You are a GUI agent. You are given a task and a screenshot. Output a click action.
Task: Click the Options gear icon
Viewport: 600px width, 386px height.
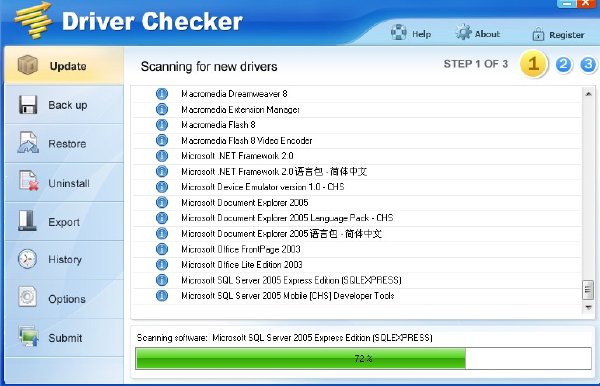point(27,297)
